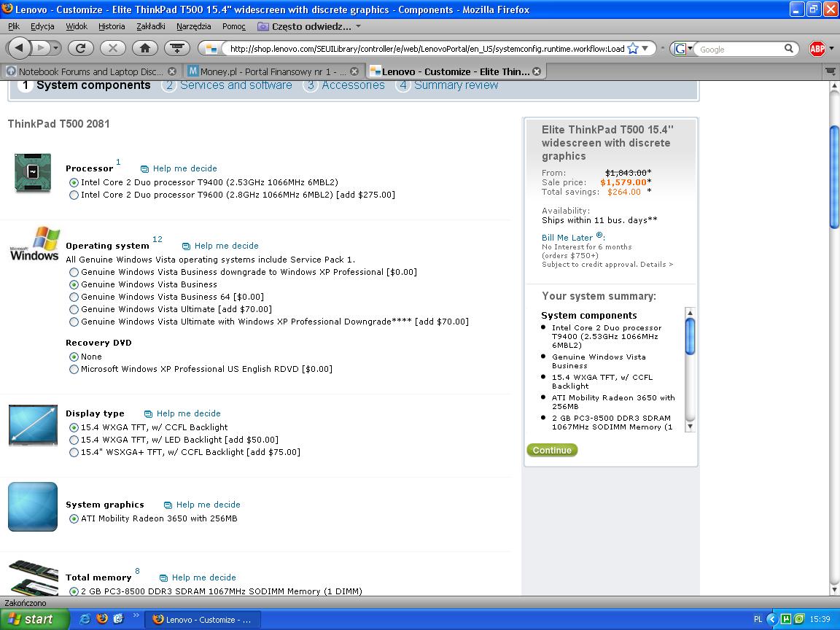
Task: Bookmark this page with the star icon
Action: pos(633,49)
